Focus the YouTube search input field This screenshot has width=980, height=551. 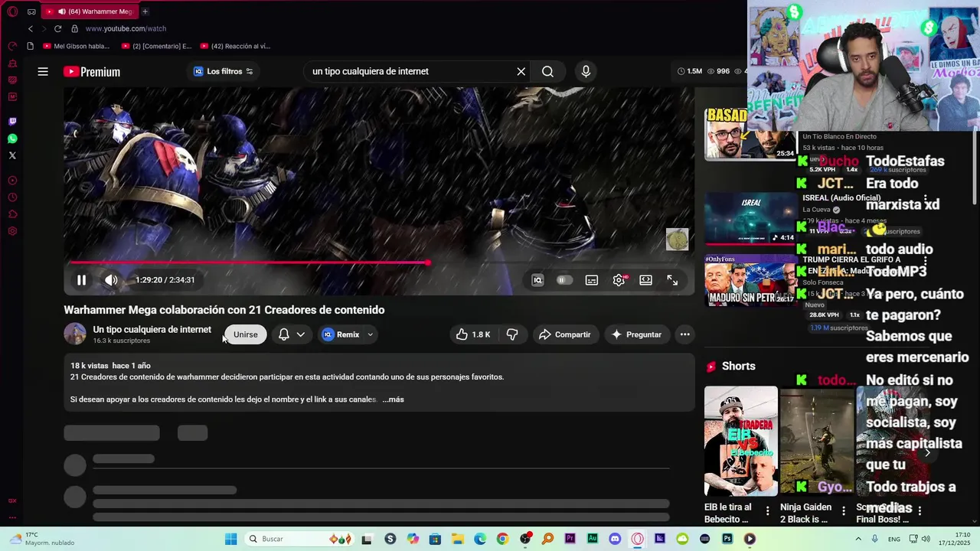(410, 71)
